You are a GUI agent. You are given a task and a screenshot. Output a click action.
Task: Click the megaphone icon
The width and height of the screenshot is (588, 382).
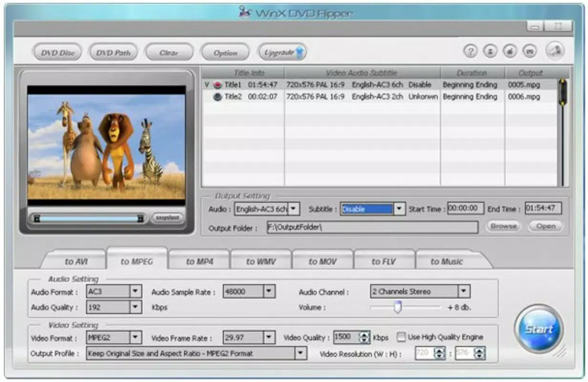555,51
